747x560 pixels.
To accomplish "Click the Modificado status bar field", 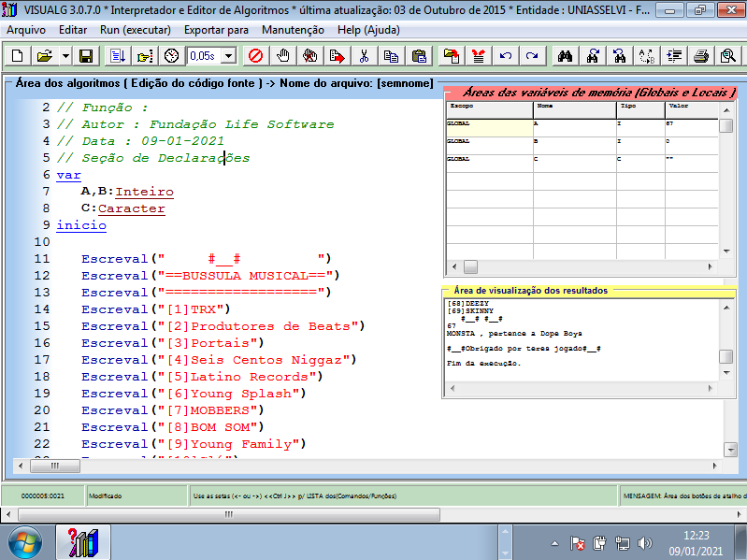I will [136, 495].
